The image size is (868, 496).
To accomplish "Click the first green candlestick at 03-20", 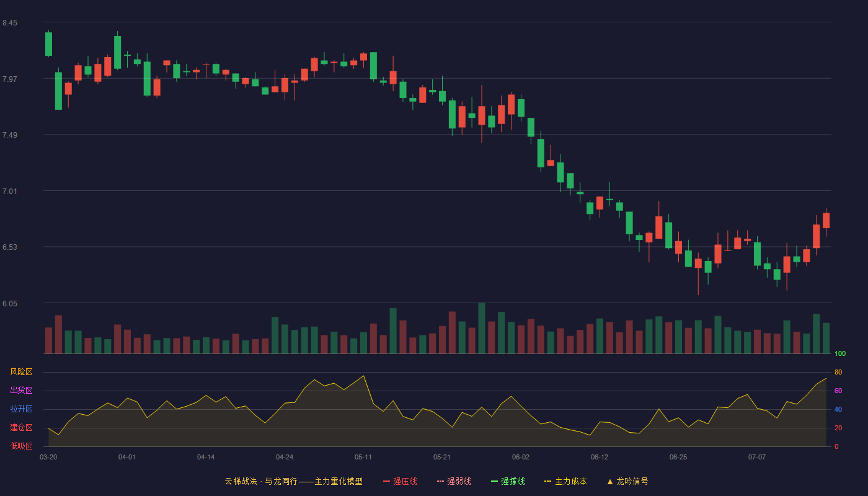I will (48, 44).
